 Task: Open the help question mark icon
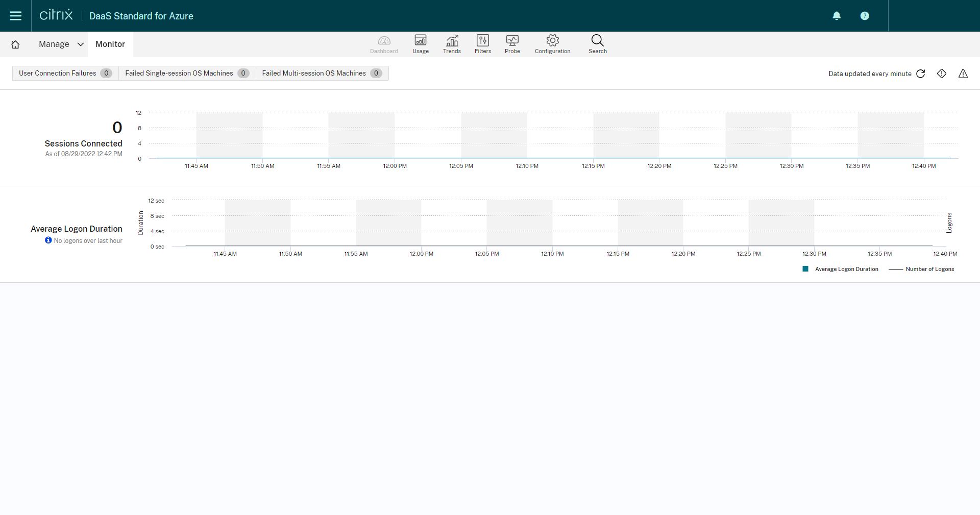coord(865,16)
